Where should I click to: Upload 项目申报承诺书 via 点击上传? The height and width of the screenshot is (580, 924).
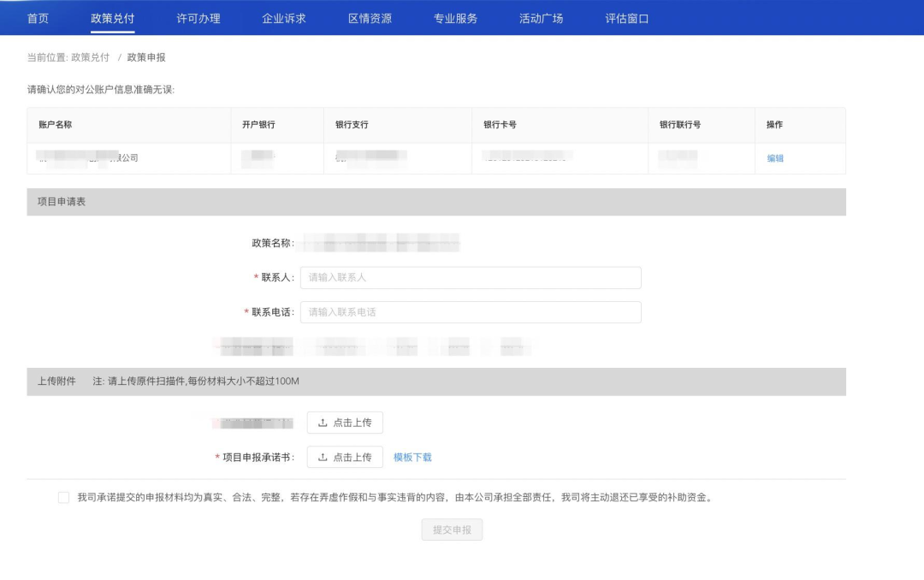pyautogui.click(x=345, y=457)
